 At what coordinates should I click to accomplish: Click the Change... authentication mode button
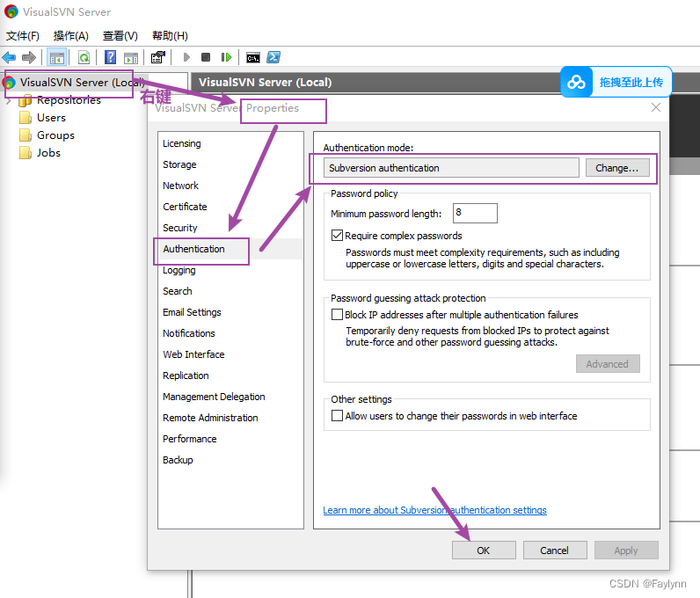click(x=617, y=168)
